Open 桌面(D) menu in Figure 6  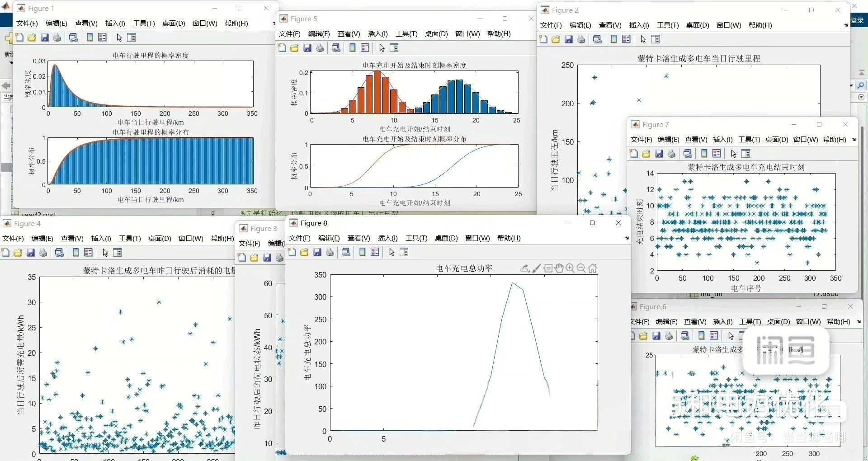778,322
